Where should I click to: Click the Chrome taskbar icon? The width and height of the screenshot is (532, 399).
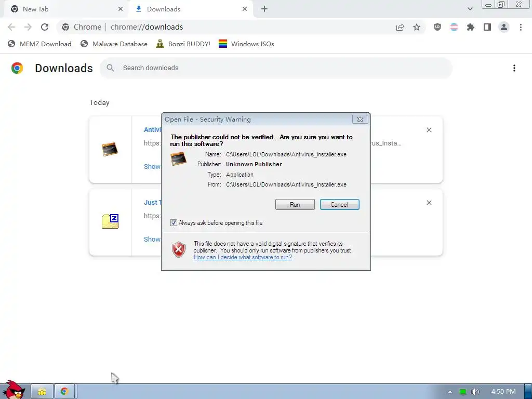(64, 392)
